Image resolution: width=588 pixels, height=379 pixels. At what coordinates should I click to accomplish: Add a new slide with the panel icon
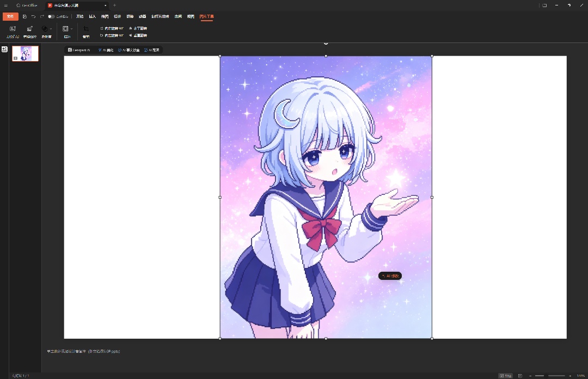point(4,49)
